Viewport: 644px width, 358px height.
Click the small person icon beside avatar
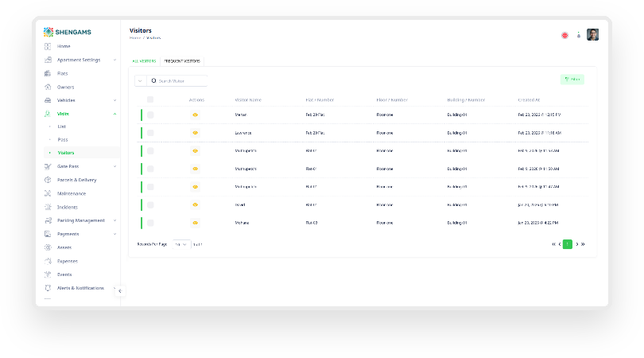point(579,35)
